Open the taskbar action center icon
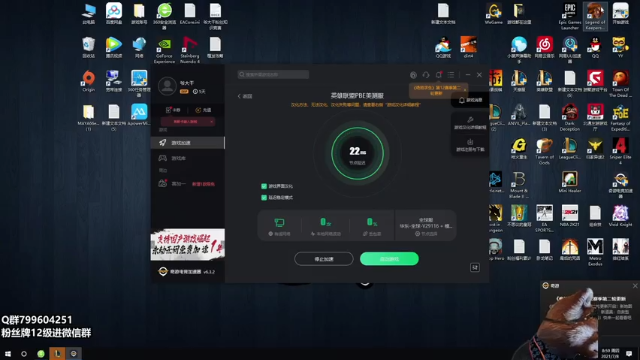 coord(629,353)
